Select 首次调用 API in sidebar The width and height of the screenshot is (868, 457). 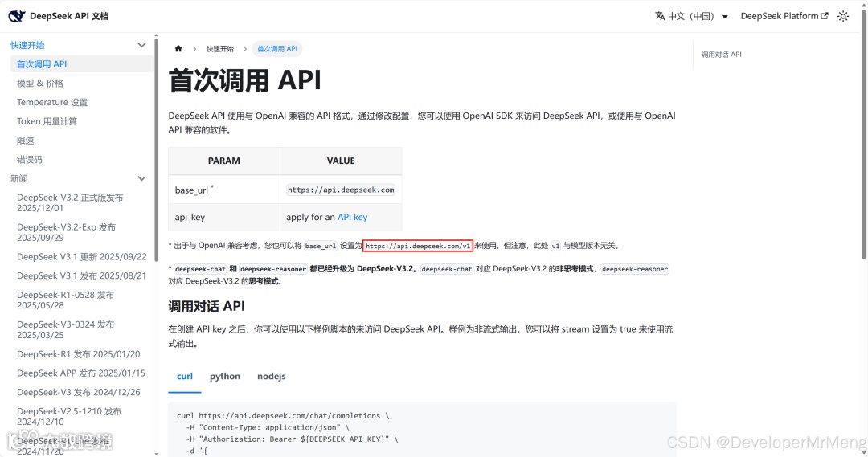tap(82, 63)
